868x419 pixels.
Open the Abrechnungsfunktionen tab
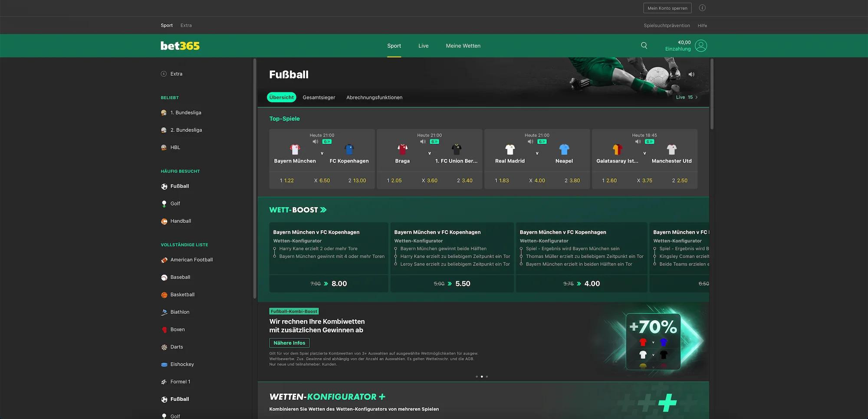[x=374, y=97]
